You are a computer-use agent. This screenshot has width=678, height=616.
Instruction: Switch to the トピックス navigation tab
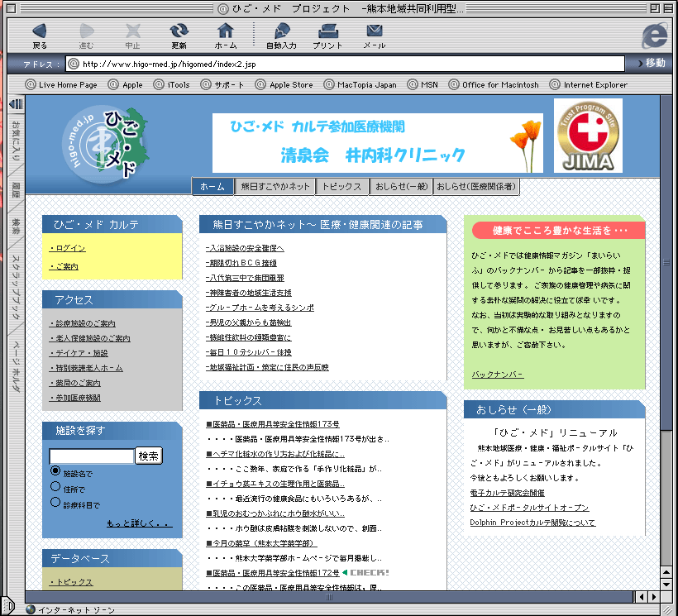341,187
